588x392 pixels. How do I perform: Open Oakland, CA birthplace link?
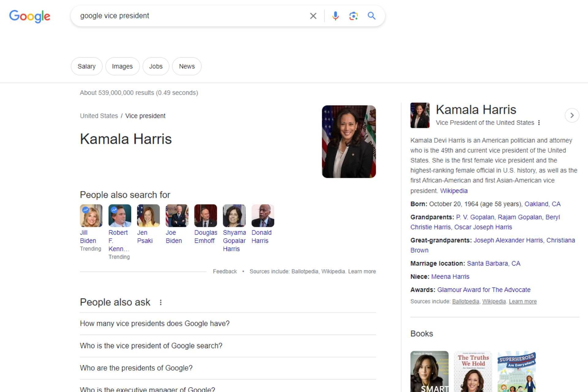542,204
